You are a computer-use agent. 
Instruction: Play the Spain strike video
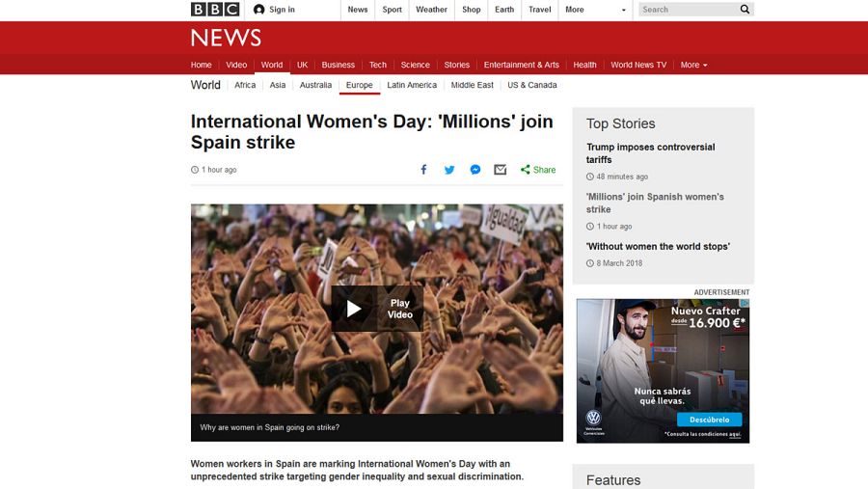tap(377, 309)
